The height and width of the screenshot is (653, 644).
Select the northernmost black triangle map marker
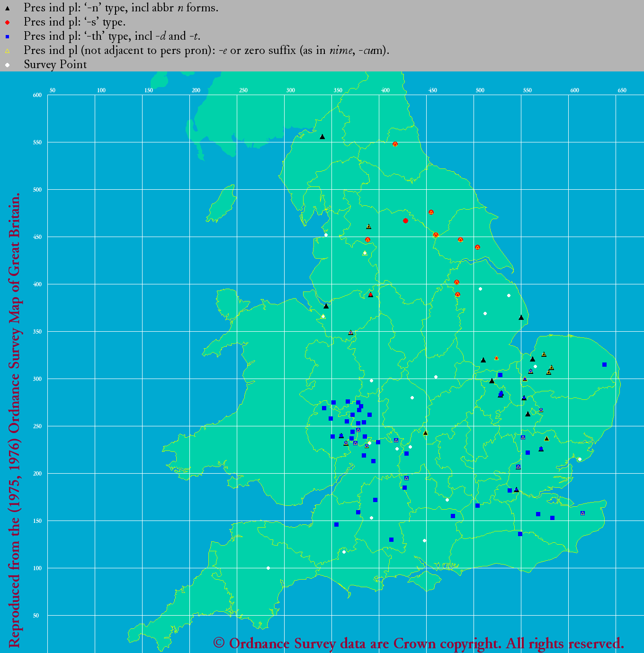(322, 137)
